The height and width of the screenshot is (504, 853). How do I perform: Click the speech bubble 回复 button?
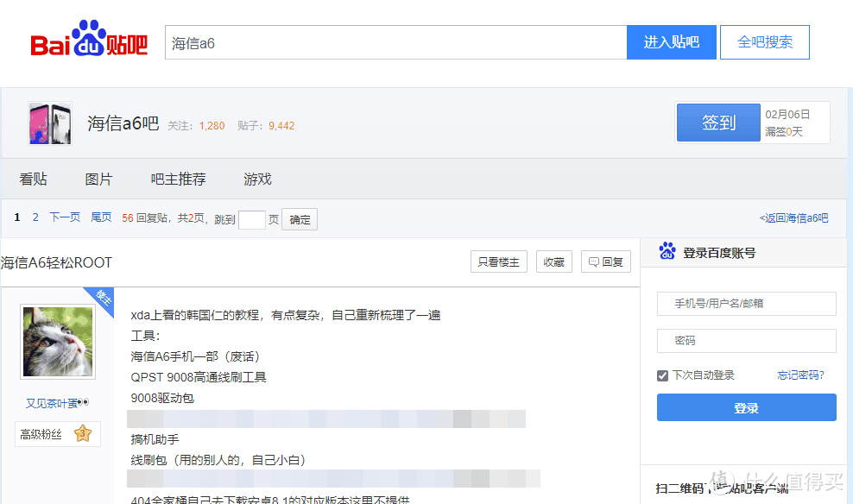tap(606, 262)
